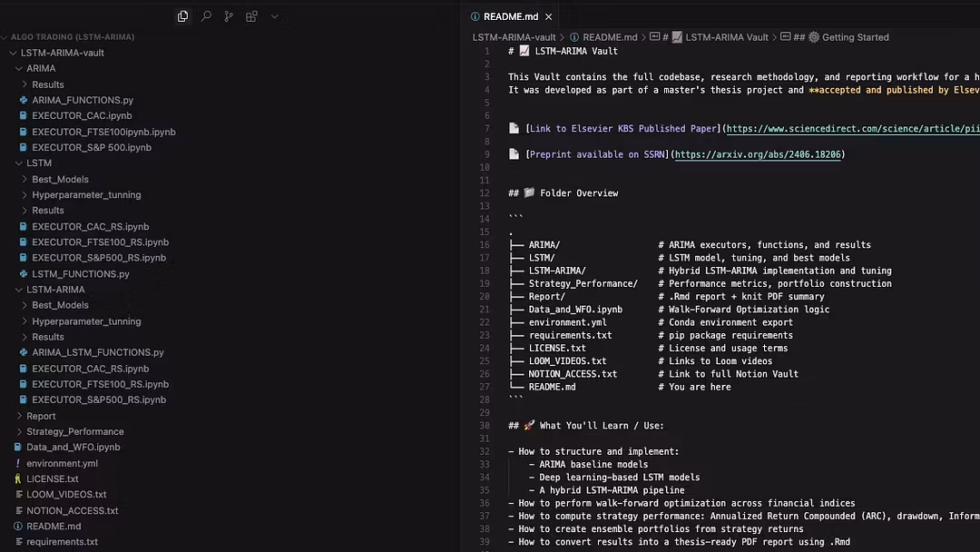Click notebook icon beside Data_and_WFO.ipynb
Screen dimensions: 980x552
pyautogui.click(x=17, y=447)
